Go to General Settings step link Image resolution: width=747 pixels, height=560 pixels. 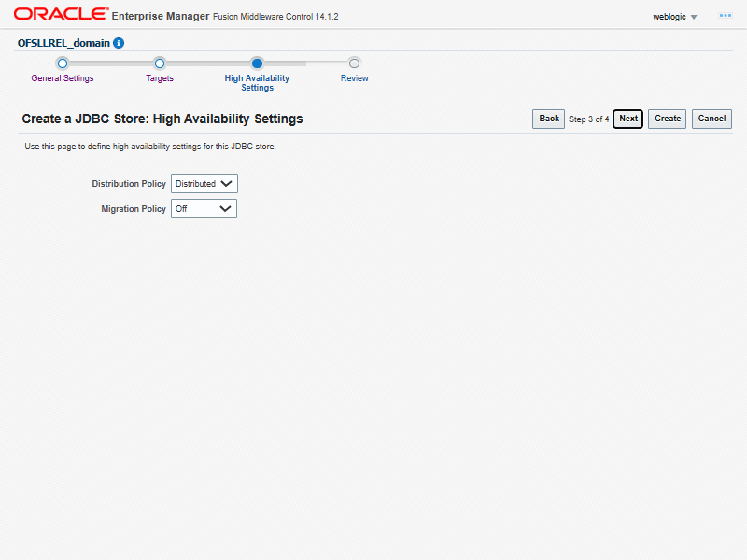click(63, 78)
